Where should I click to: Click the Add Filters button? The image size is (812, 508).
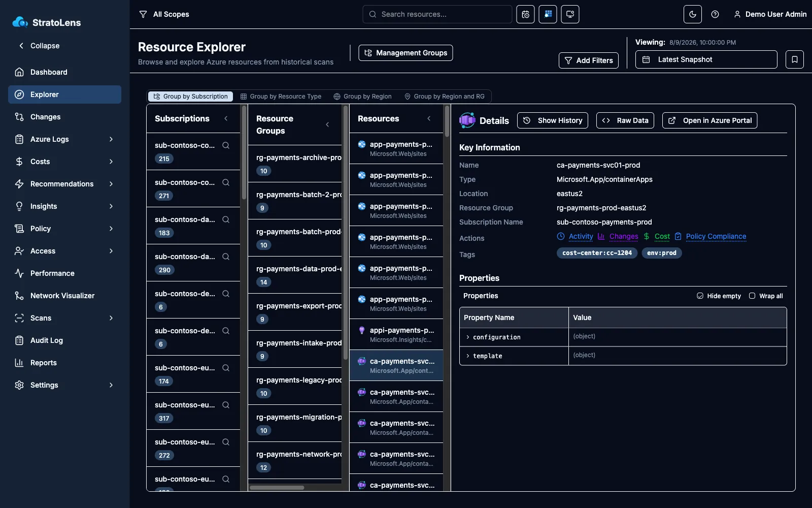click(x=589, y=60)
